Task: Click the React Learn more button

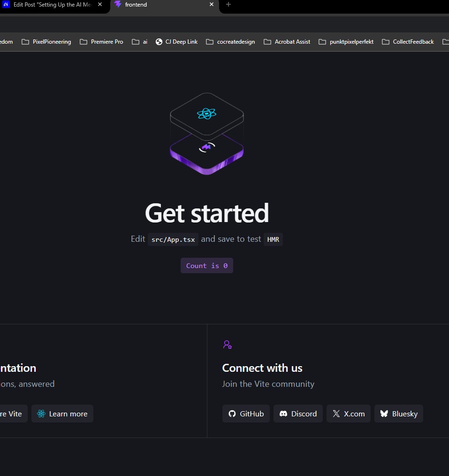Action: (62, 414)
